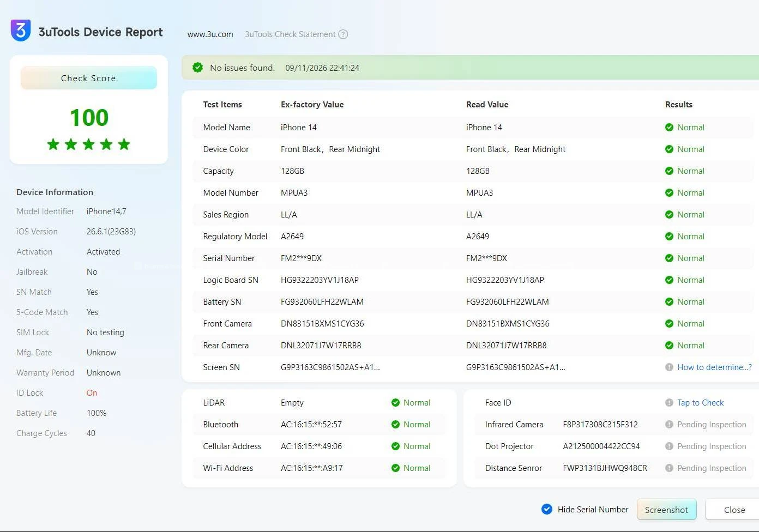Open the www.3u.com website link
Image resolution: width=759 pixels, height=532 pixels.
210,34
